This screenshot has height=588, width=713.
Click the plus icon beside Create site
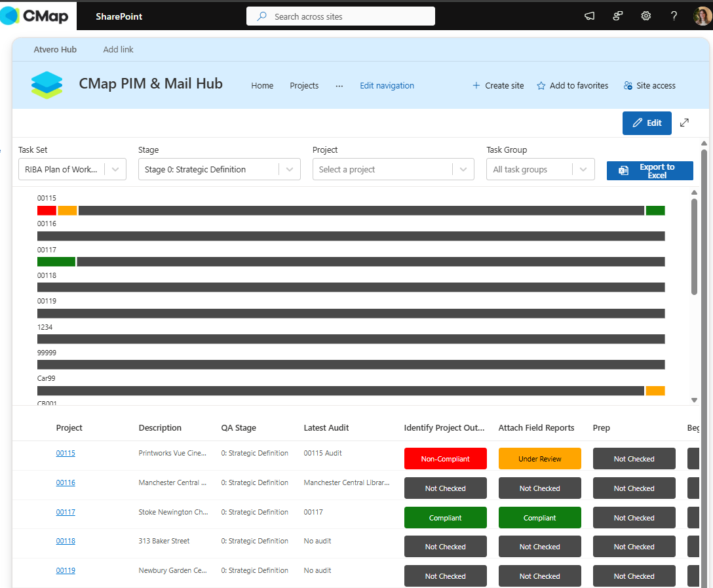(x=476, y=85)
